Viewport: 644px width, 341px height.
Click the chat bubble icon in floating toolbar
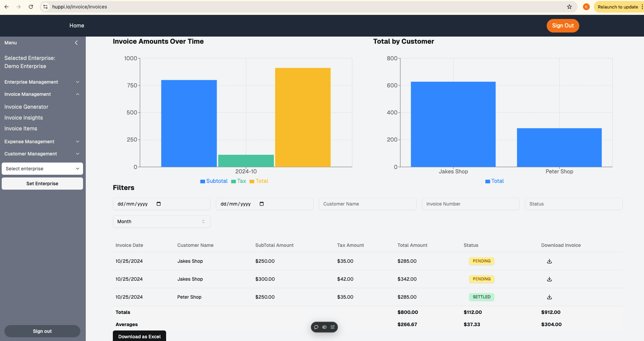[316, 327]
